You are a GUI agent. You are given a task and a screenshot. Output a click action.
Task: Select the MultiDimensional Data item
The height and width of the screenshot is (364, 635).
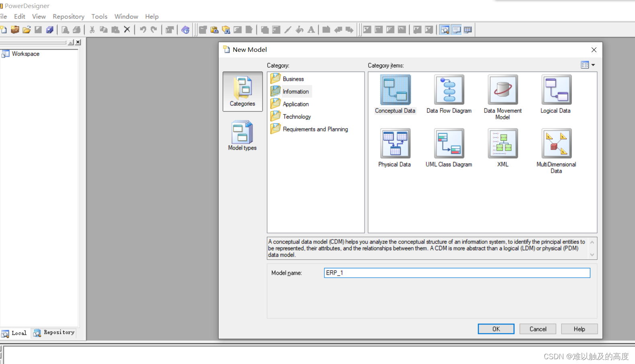556,151
